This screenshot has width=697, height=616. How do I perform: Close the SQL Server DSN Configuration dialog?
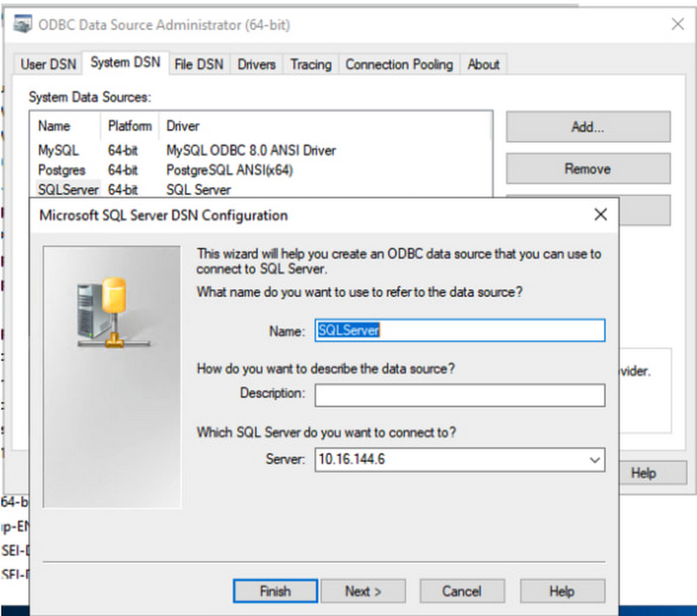click(x=600, y=215)
